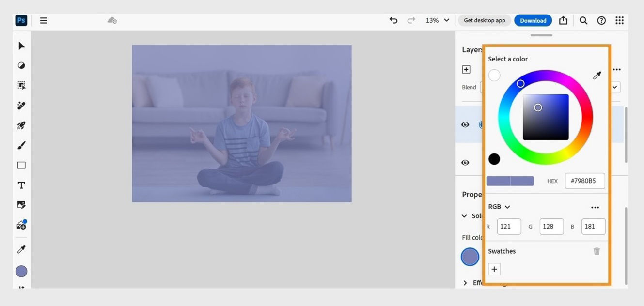Open the color picker options menu
This screenshot has width=644, height=306.
[595, 207]
